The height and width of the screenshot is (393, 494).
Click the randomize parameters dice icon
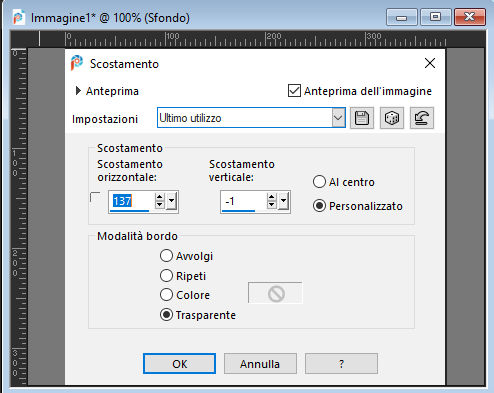pos(392,118)
